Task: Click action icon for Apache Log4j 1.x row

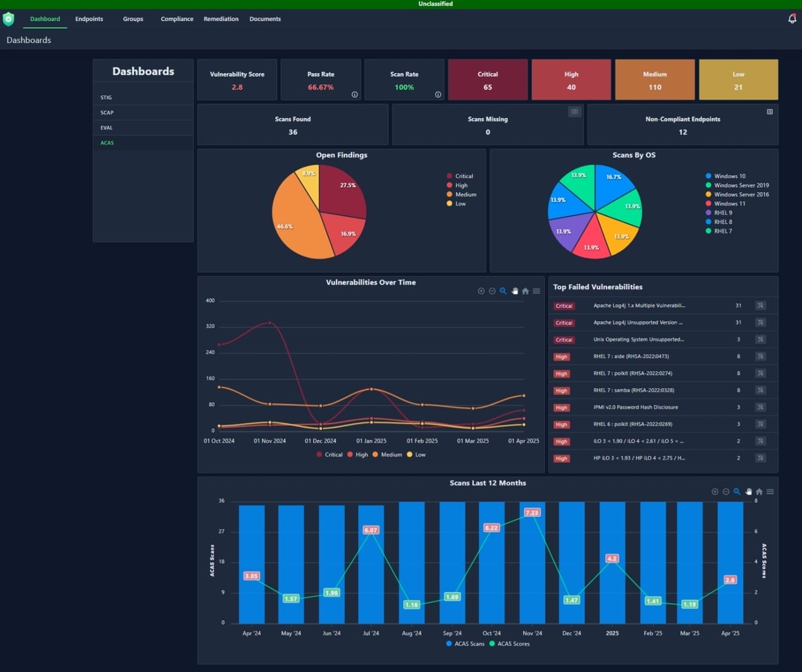Action: click(760, 306)
